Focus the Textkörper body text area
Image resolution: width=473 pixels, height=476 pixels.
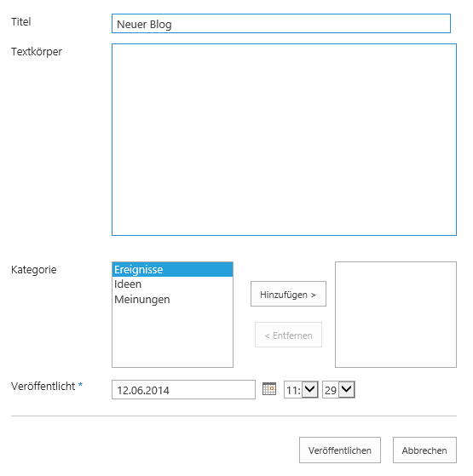(x=284, y=140)
